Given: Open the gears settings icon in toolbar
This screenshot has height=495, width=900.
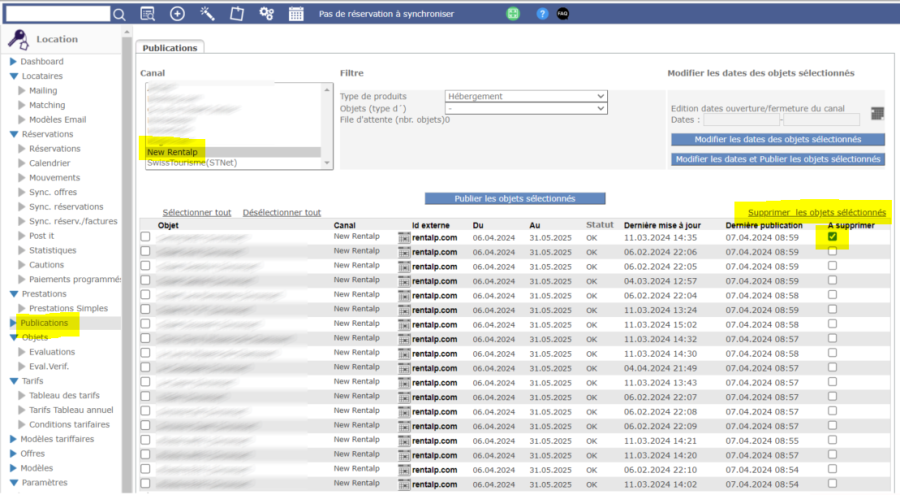Looking at the screenshot, I should 266,14.
